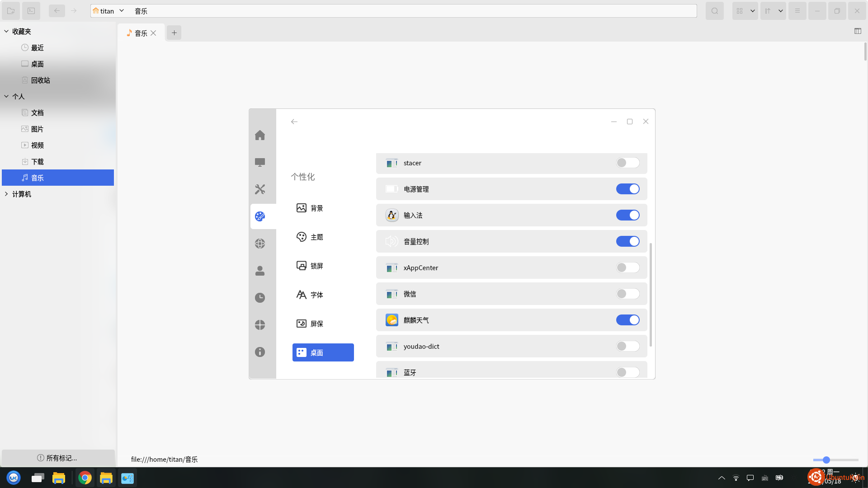Select the network globe settings icon

(260, 244)
